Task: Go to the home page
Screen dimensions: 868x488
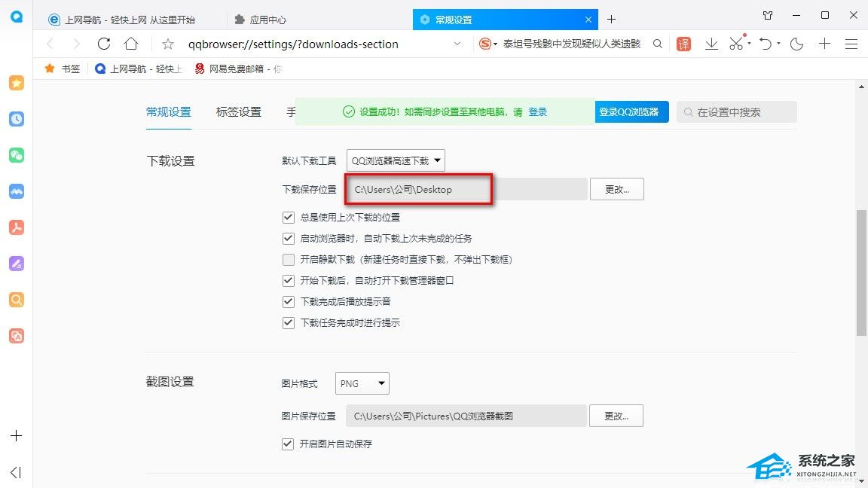Action: [x=131, y=44]
